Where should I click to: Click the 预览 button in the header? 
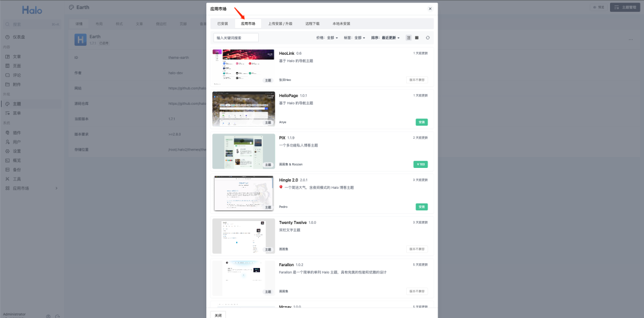click(x=599, y=7)
